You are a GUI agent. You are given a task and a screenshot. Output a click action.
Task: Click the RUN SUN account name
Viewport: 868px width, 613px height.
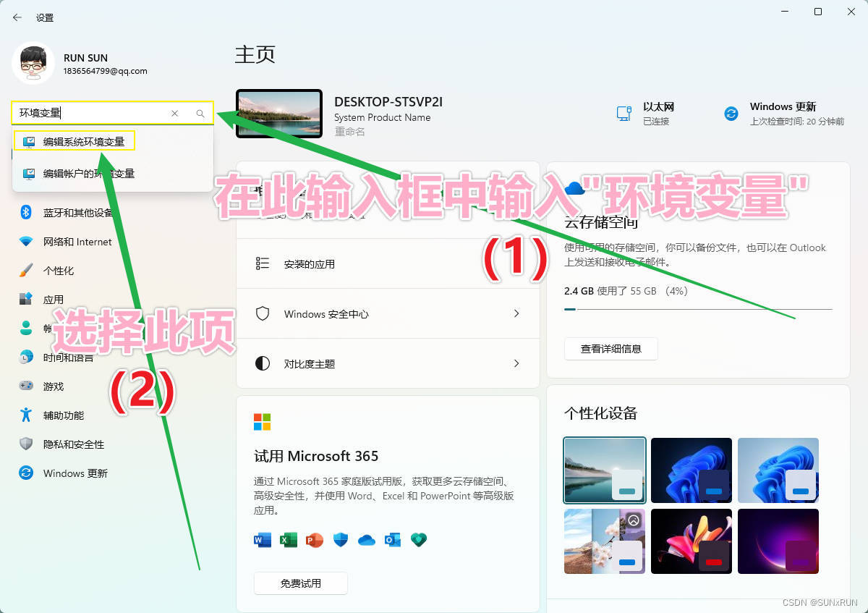85,58
